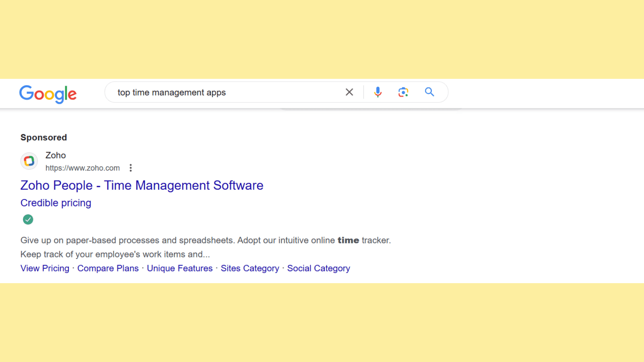Open 'Zoho People - Time Management Software' link
This screenshot has width=644, height=362.
click(x=142, y=185)
